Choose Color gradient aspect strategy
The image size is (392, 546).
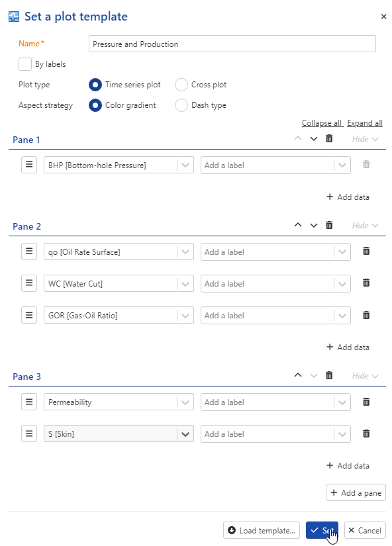[95, 105]
